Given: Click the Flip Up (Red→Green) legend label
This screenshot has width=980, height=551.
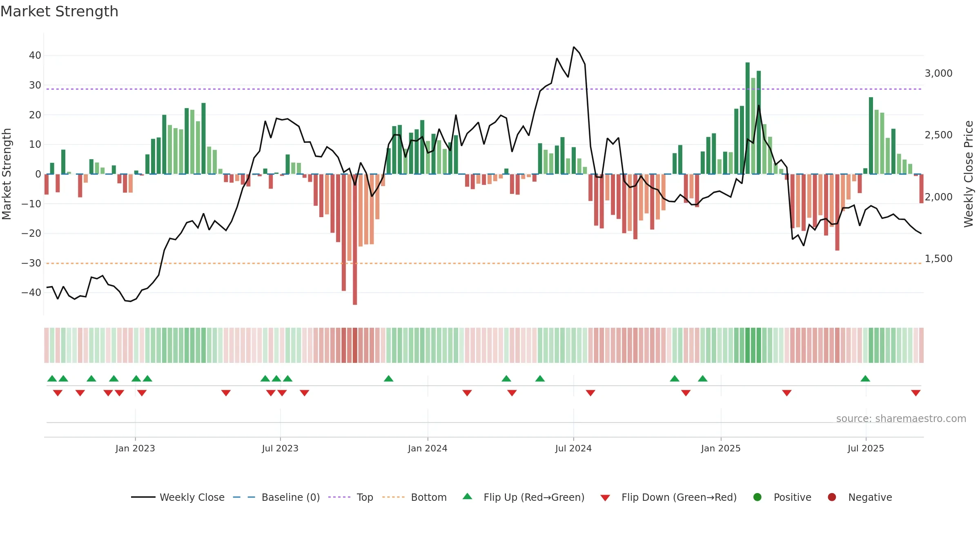Looking at the screenshot, I should 534,497.
